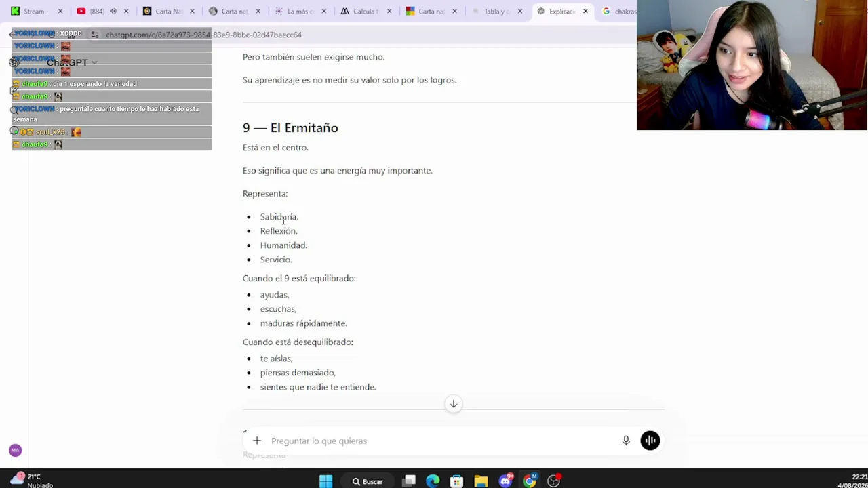Screen dimensions: 868x488
Task: Click the bullet 'sientes que nadie te entiende.'
Action: point(318,386)
